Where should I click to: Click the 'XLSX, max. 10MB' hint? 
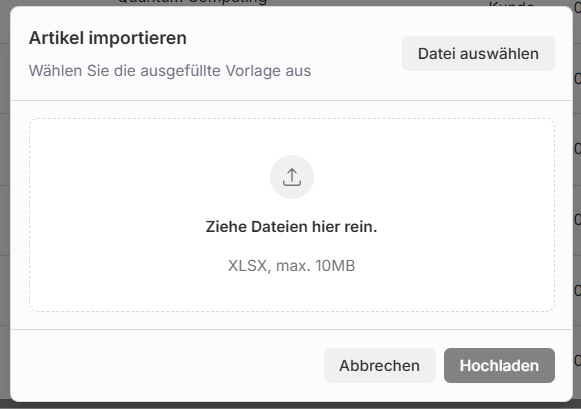tap(291, 266)
